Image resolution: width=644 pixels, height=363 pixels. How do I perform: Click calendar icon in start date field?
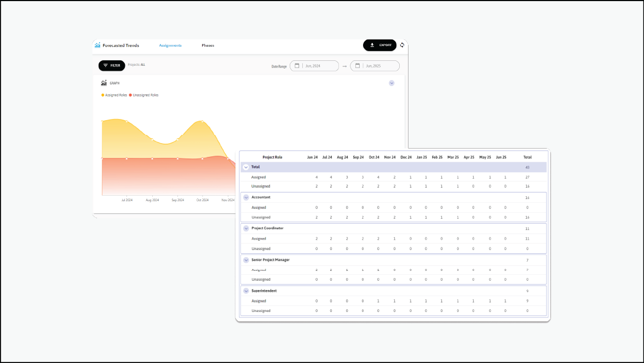click(x=297, y=66)
